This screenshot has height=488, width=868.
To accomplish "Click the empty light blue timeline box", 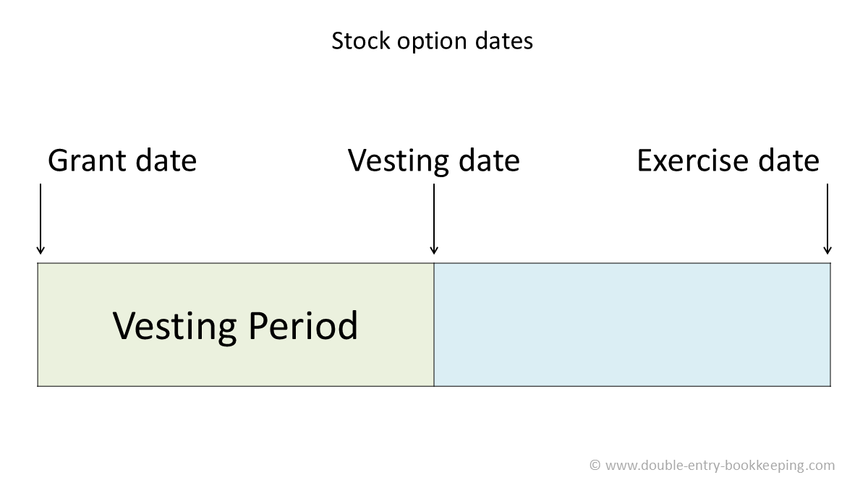I will click(x=631, y=325).
